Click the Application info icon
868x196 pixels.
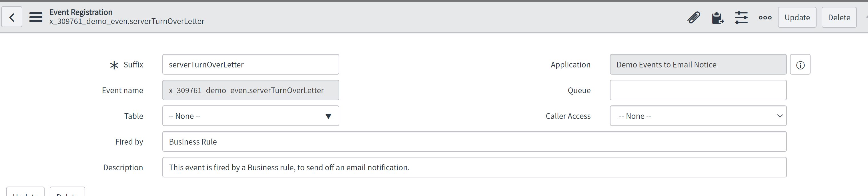[x=800, y=65]
